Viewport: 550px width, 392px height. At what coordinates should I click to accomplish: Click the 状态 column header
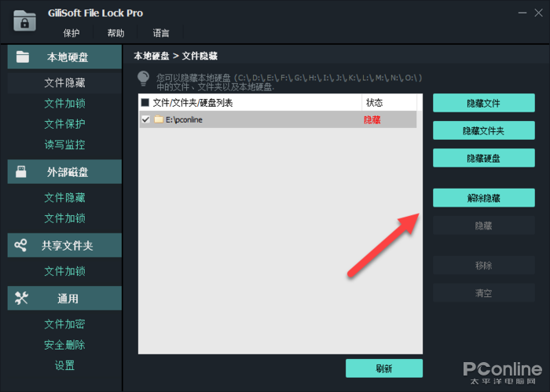tap(374, 103)
